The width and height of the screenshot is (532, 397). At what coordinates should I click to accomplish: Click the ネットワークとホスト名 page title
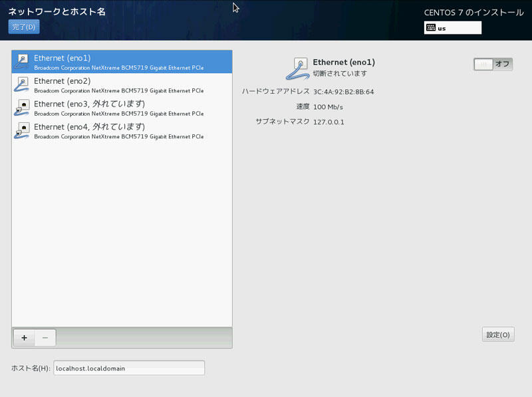(x=57, y=11)
